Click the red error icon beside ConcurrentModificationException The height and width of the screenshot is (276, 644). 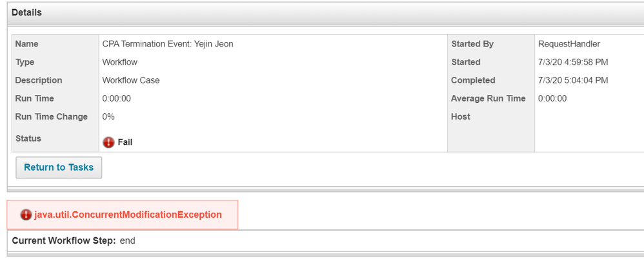26,215
